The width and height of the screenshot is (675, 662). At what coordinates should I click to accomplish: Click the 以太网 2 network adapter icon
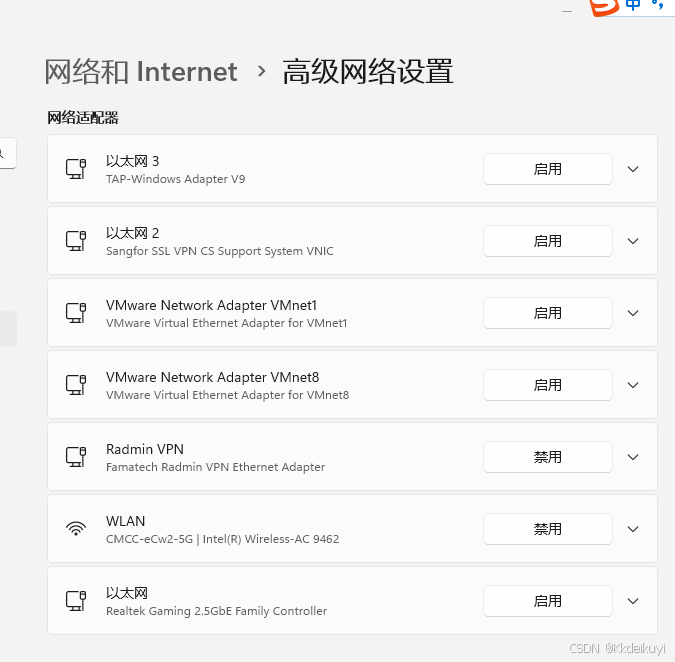76,241
